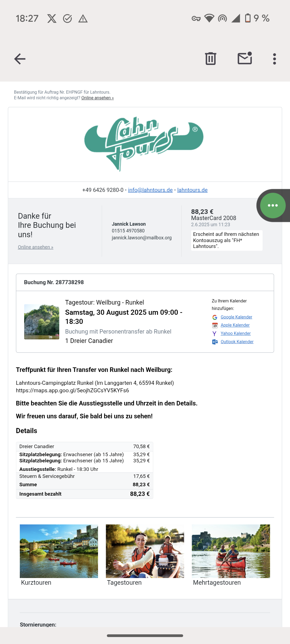Tap the green floating chat bubble
Screen dimensions: 290x644
[x=273, y=206]
